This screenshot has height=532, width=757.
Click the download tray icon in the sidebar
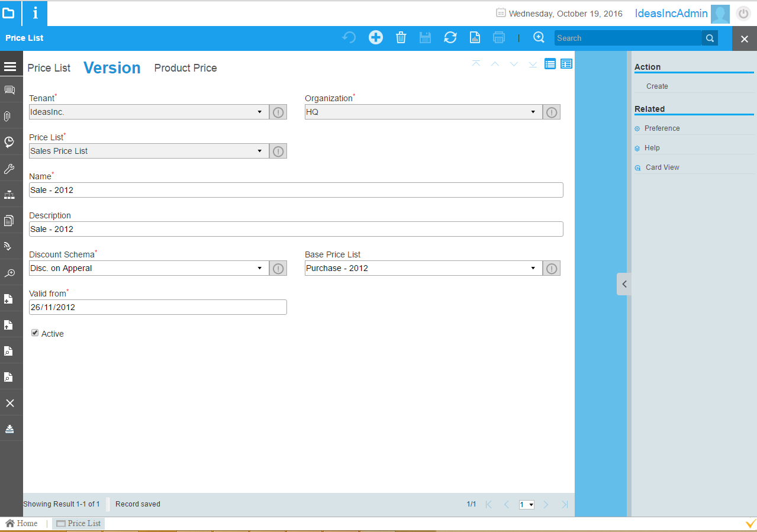[9, 428]
